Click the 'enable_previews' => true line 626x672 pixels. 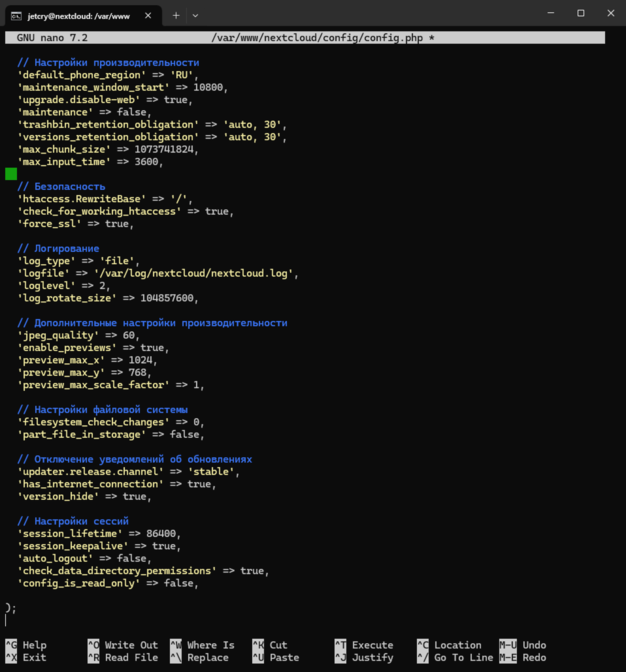click(93, 347)
